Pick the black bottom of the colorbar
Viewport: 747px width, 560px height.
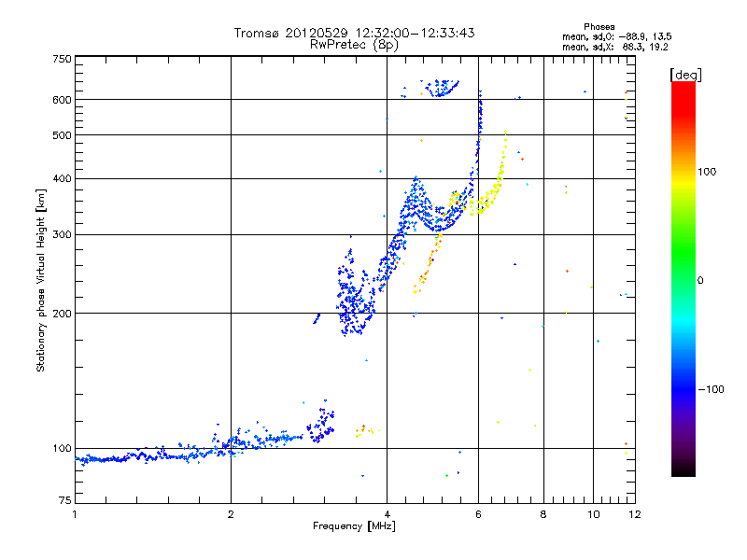pyautogui.click(x=684, y=469)
